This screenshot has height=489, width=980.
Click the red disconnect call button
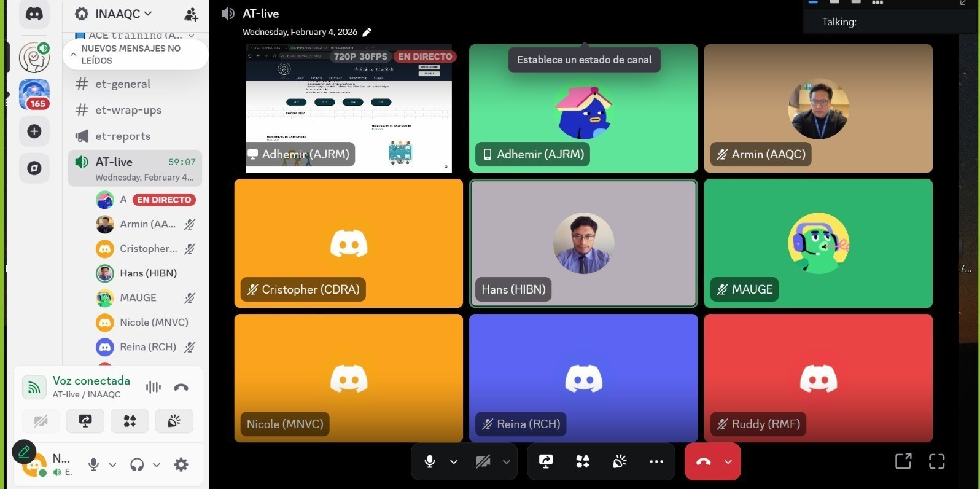pyautogui.click(x=704, y=461)
